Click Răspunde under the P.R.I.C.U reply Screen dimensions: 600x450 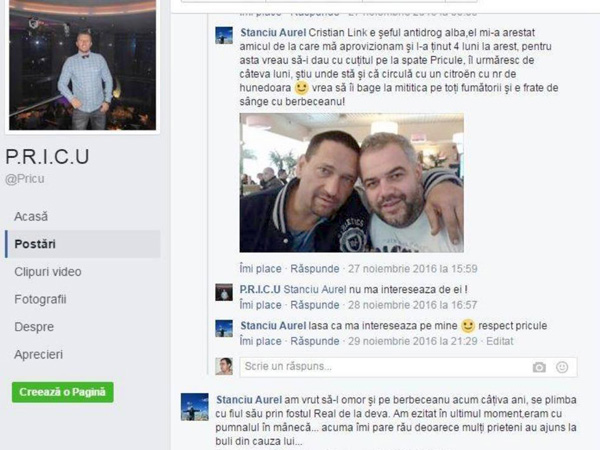(x=315, y=305)
